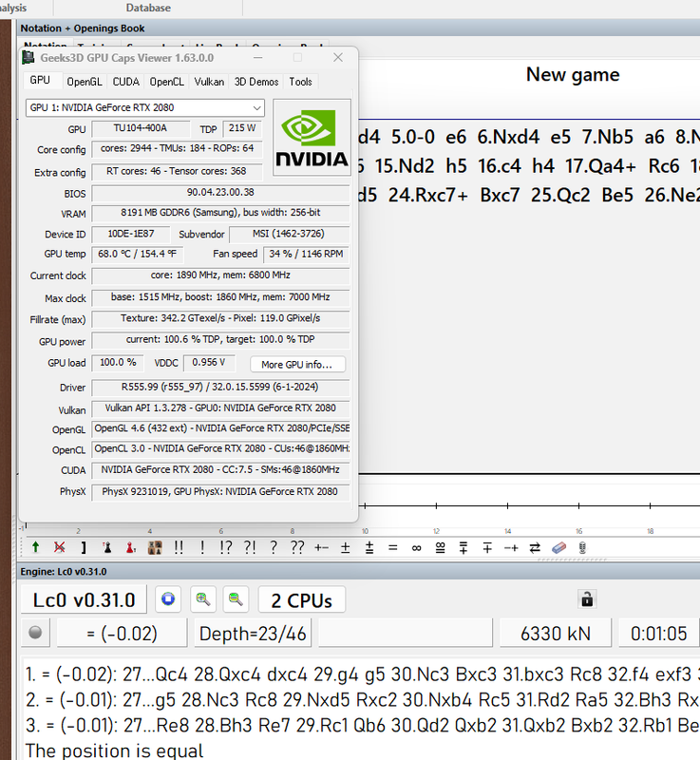Insert the '!!' brilliant move symbol

[179, 548]
